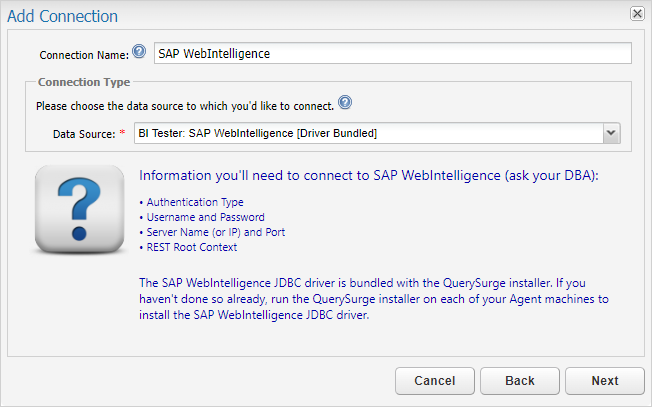This screenshot has height=407, width=652.
Task: Click the help icon beside Connection Name
Action: [x=139, y=52]
